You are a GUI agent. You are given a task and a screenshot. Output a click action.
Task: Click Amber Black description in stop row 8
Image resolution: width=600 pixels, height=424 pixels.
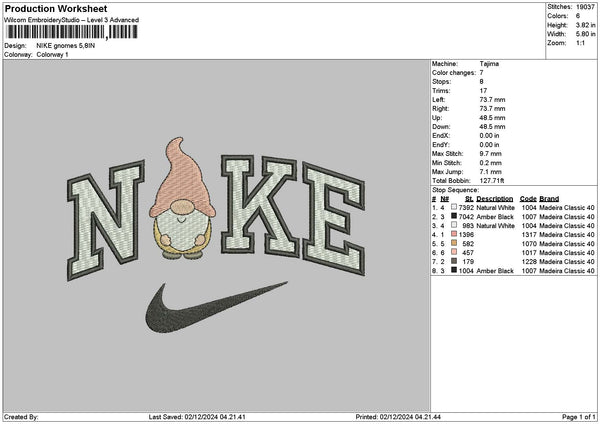click(495, 271)
